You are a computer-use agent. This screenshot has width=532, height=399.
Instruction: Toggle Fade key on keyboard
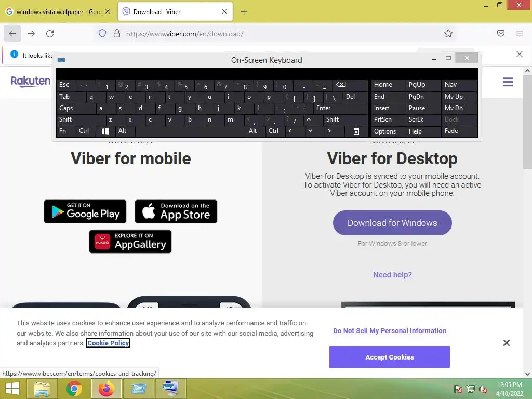(x=459, y=131)
